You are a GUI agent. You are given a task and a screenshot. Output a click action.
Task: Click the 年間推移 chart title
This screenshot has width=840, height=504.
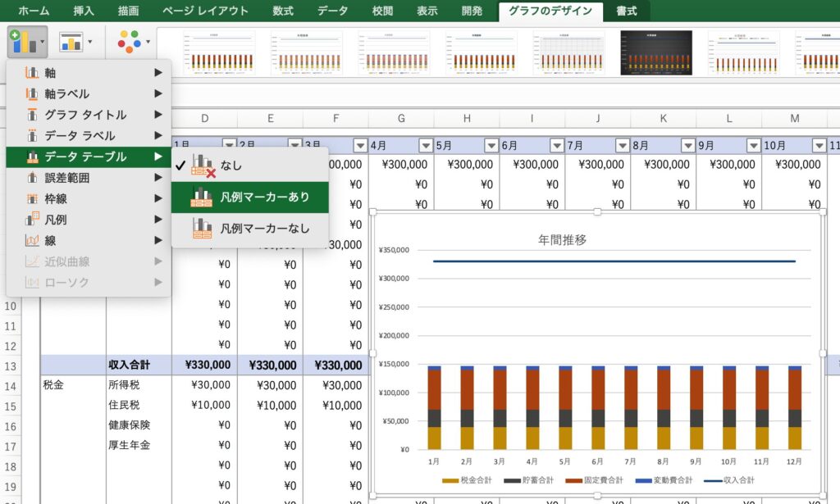(x=562, y=240)
